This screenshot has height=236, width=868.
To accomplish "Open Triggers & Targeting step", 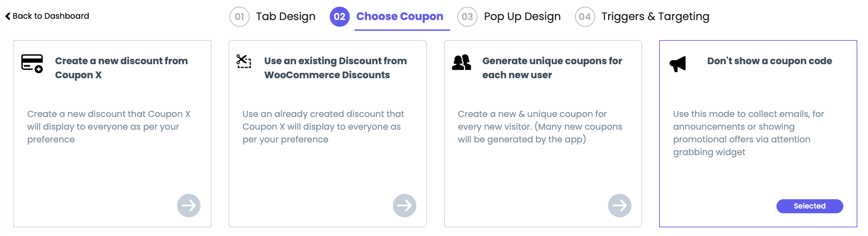I will [655, 16].
